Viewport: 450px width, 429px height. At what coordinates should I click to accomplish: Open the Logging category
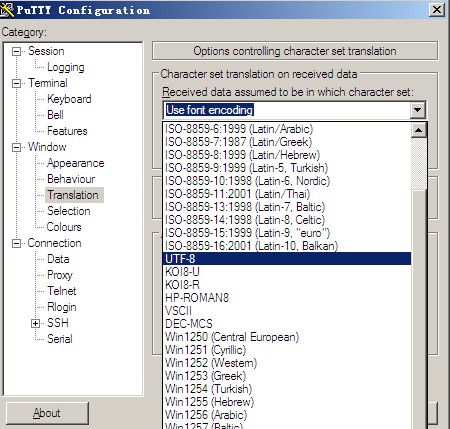click(x=66, y=67)
